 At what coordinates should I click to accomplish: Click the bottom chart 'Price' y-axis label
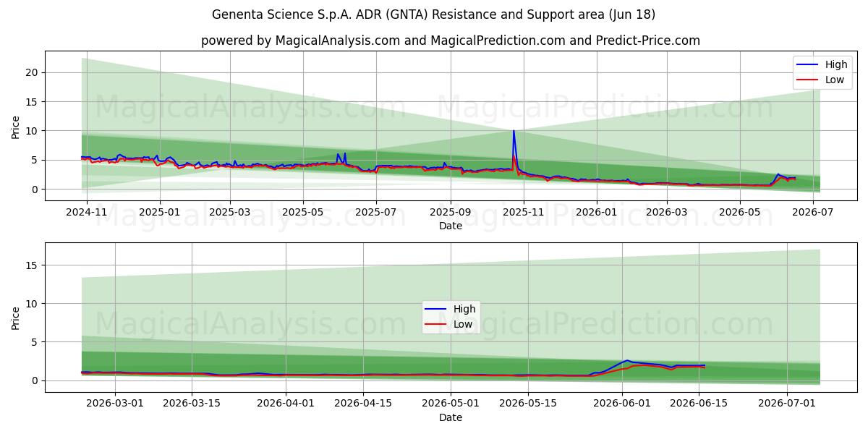(x=16, y=317)
